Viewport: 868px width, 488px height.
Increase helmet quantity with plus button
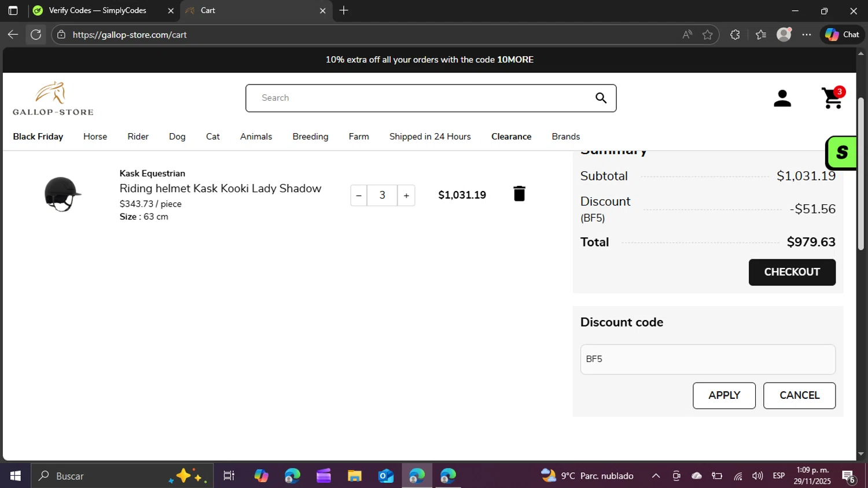tap(406, 196)
